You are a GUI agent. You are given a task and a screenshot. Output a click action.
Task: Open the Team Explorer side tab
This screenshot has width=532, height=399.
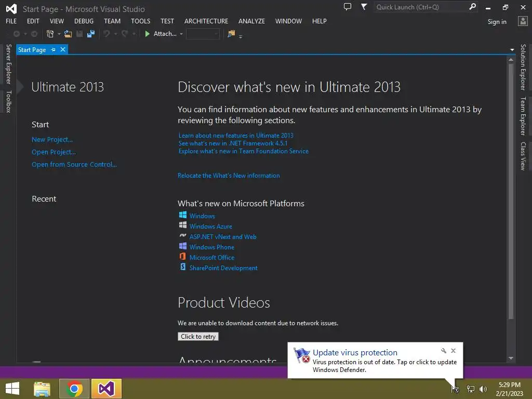click(523, 116)
